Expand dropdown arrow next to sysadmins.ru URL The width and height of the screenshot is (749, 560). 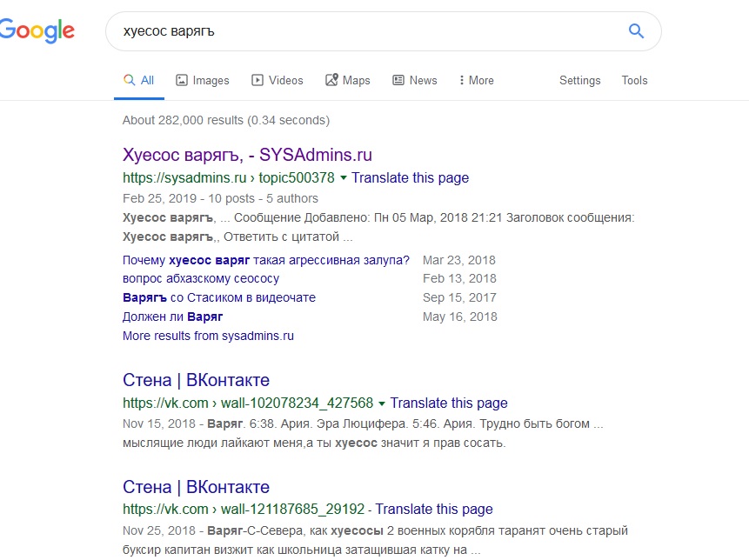pyautogui.click(x=343, y=178)
